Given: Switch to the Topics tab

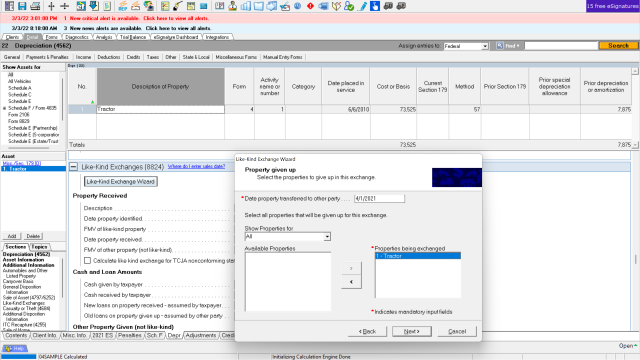Looking at the screenshot, I should point(39,247).
